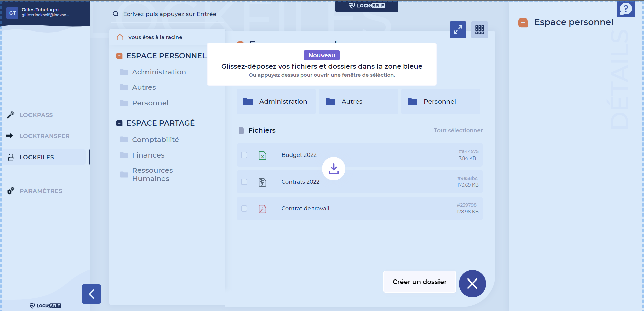This screenshot has height=311, width=644.
Task: Click the Budget 2022 spreadsheet file icon
Action: (262, 155)
